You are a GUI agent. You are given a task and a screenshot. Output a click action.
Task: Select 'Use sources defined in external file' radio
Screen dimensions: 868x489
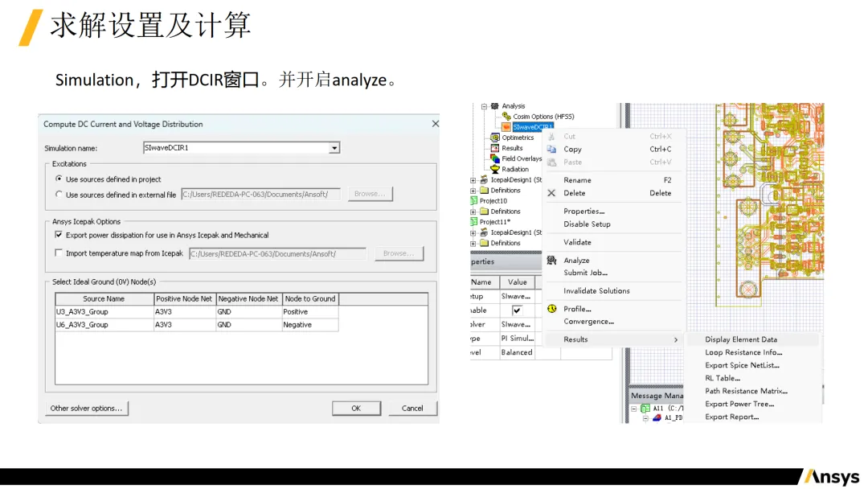59,195
